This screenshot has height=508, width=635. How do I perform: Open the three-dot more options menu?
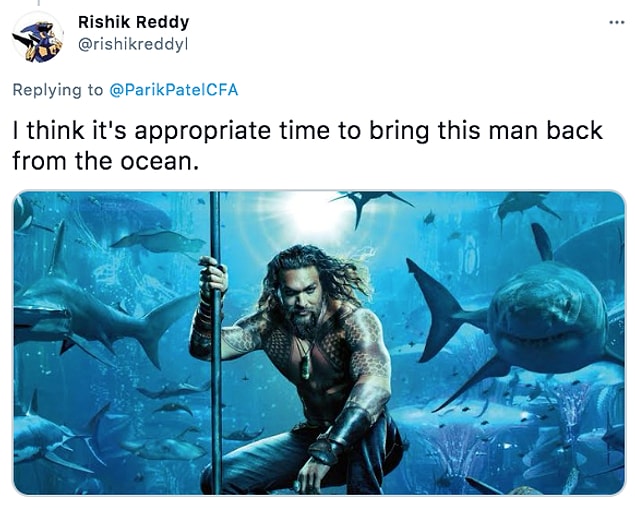click(x=617, y=23)
